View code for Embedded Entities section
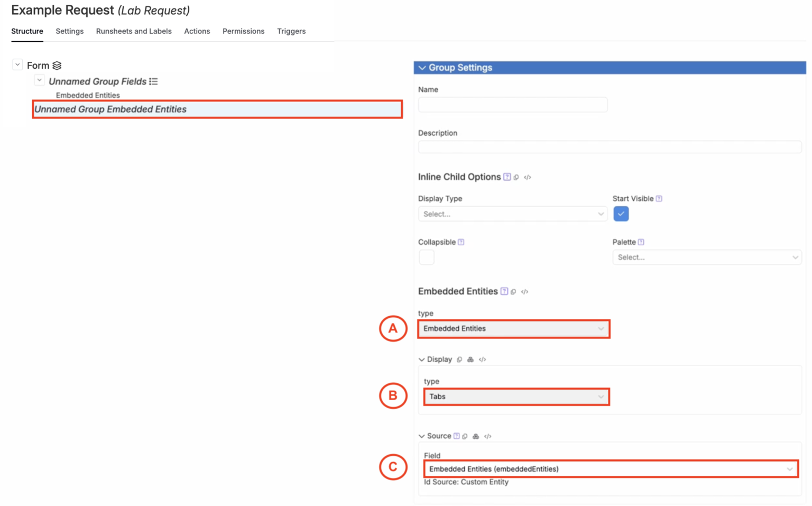Viewport: 812px width, 506px height. (x=524, y=292)
